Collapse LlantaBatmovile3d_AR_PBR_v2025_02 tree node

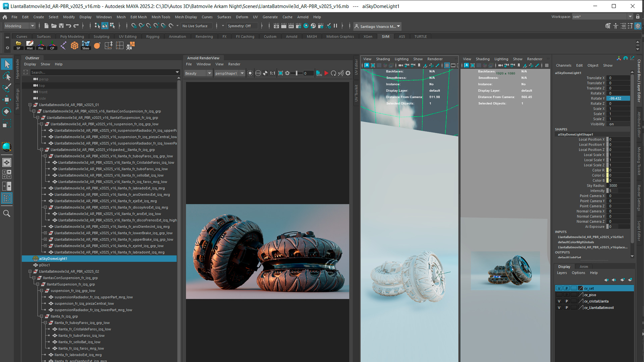click(x=30, y=271)
